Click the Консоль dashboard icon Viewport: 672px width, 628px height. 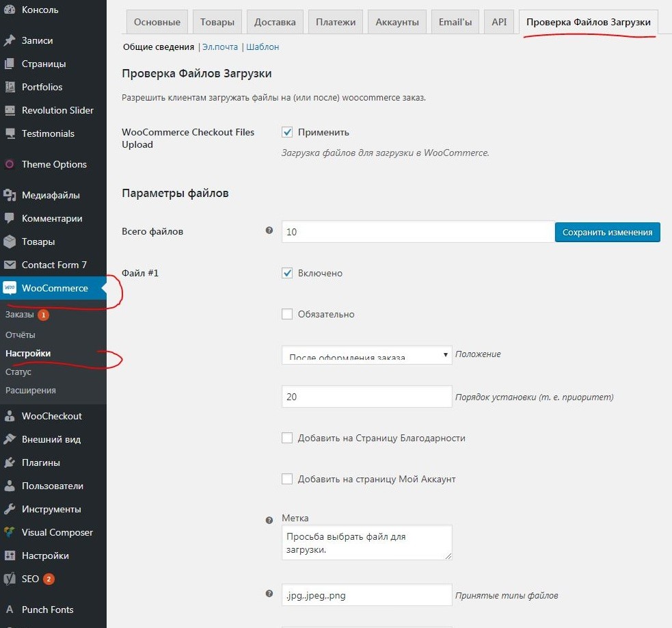point(10,10)
